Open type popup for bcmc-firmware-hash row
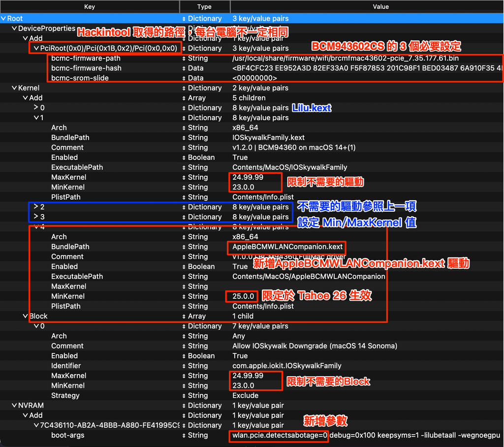Screen dimensions: 504x447 184,68
